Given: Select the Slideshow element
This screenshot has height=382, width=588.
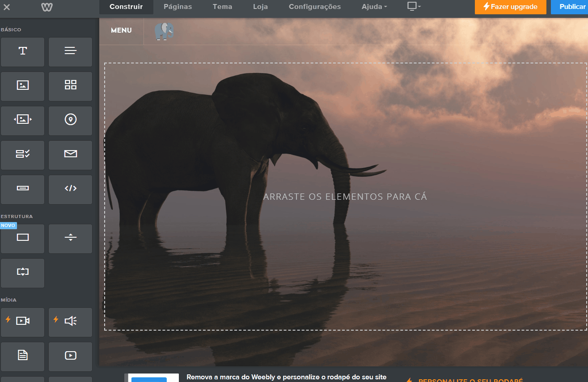Looking at the screenshot, I should point(23,121).
